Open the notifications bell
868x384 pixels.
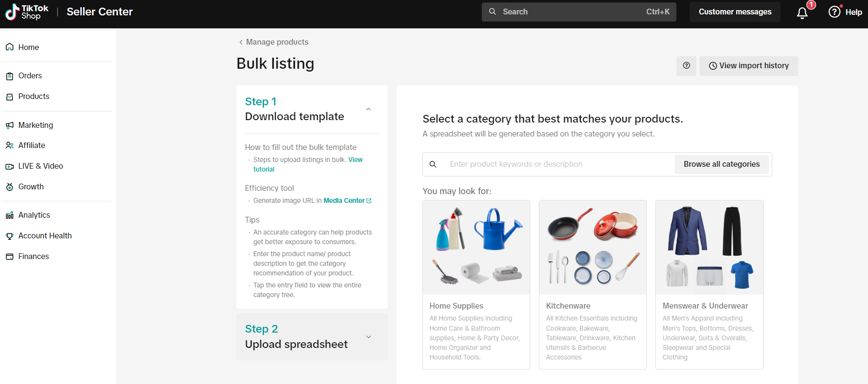coord(802,13)
